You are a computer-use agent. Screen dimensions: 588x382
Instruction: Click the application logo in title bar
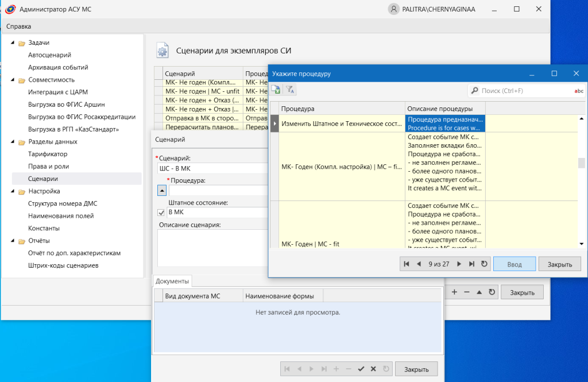[x=10, y=9]
